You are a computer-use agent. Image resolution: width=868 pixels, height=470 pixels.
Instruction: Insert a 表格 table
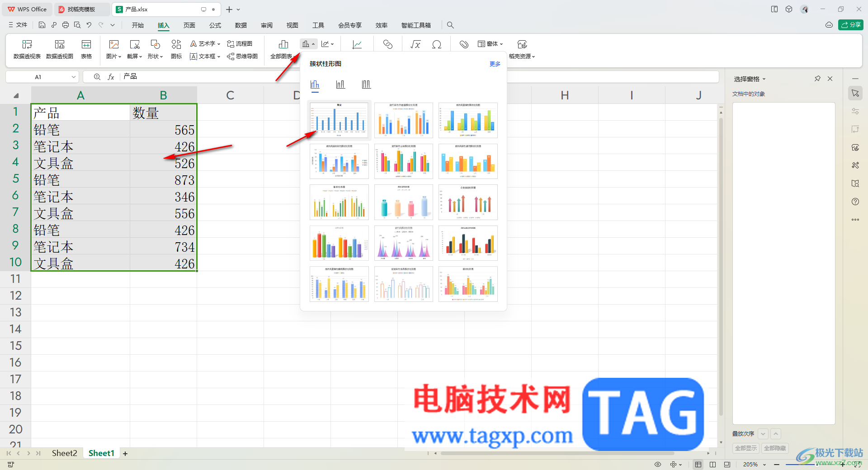(x=86, y=49)
